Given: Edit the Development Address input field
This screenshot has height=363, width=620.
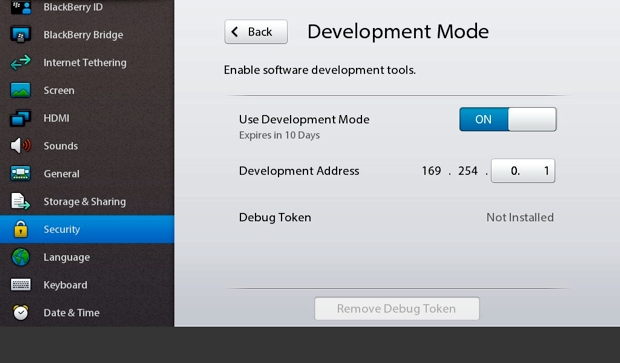Looking at the screenshot, I should 523,170.
